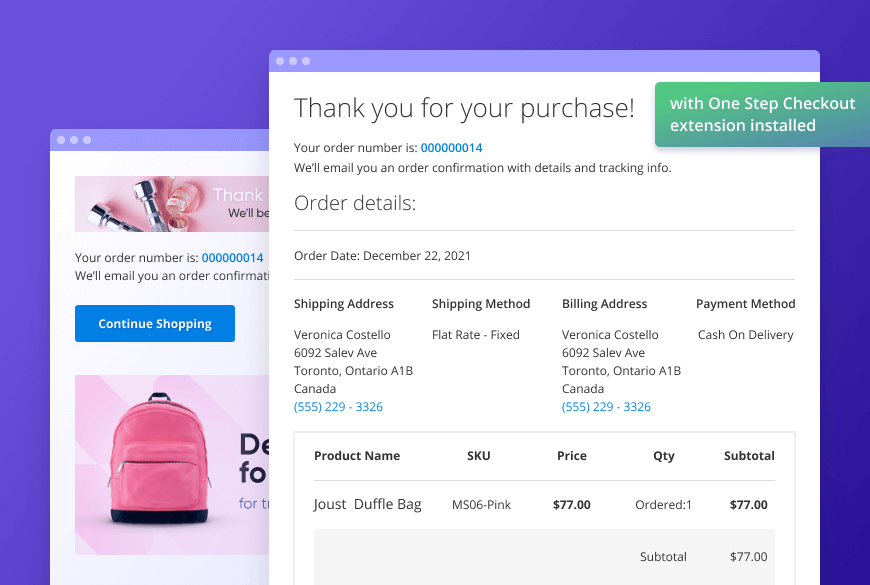The height and width of the screenshot is (585, 870).
Task: Open order number 000000014 link in the background email
Action: (232, 257)
